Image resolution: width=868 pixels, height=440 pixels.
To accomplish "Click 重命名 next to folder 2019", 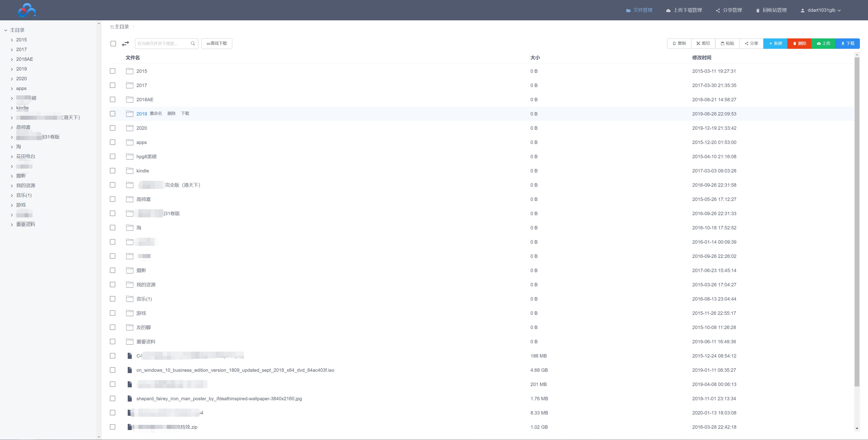I will click(156, 113).
